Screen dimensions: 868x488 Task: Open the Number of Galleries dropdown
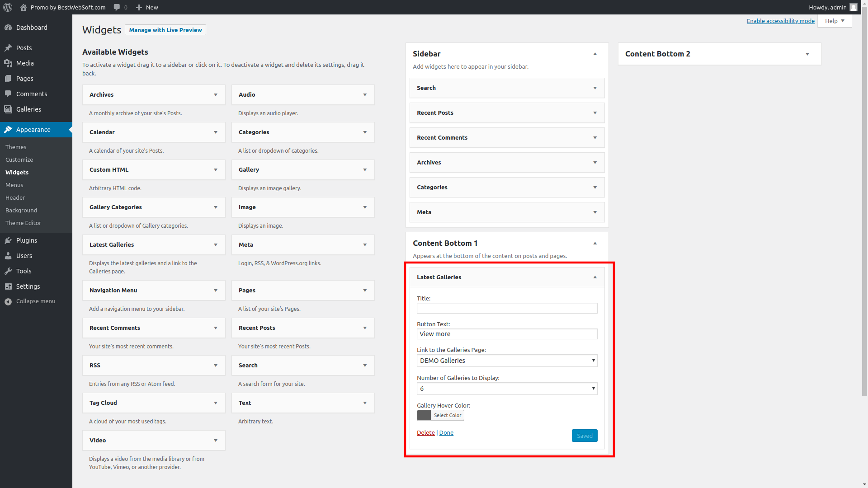(x=507, y=388)
